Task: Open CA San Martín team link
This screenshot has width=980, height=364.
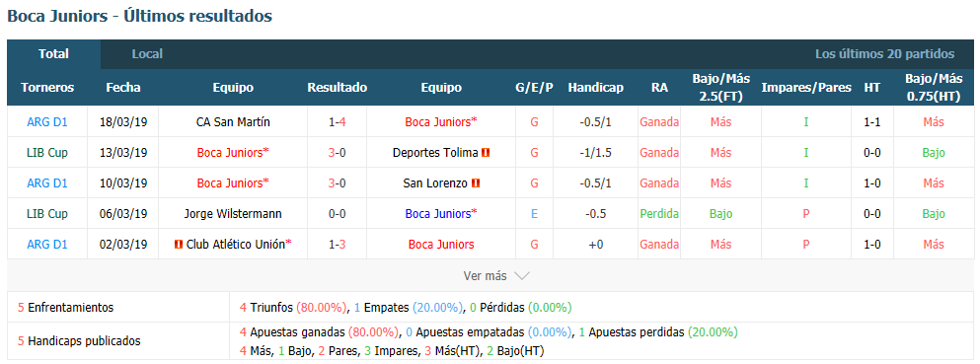Action: point(233,121)
